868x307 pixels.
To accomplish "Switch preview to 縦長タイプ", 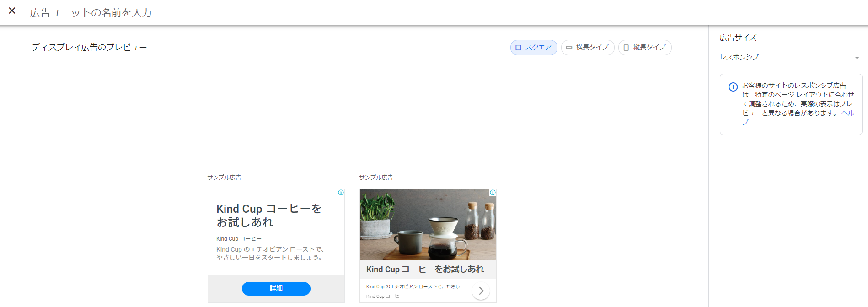I will (x=644, y=48).
